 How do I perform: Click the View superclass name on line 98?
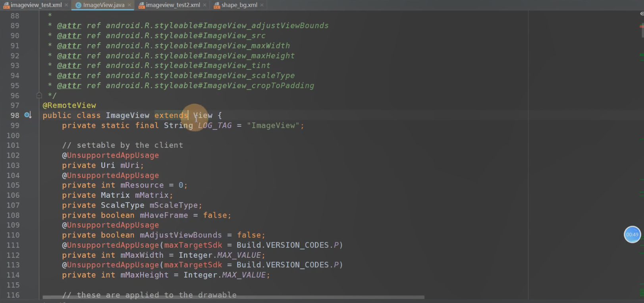pyautogui.click(x=203, y=115)
